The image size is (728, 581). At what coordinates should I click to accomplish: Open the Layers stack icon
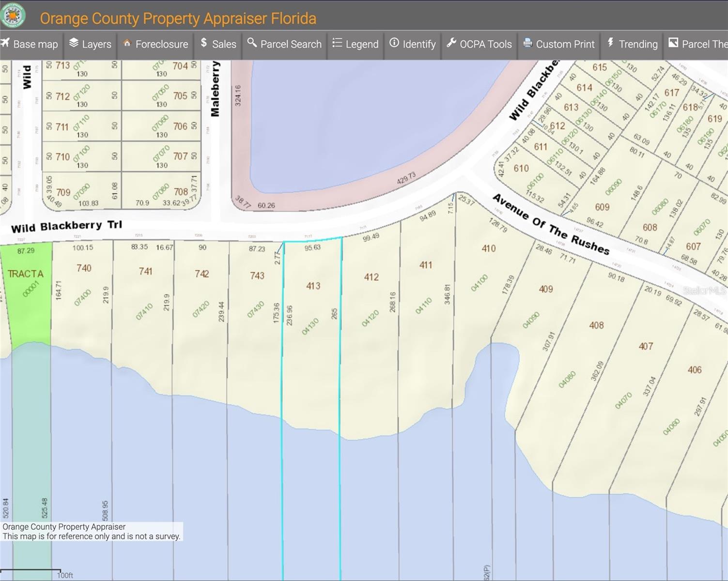(74, 43)
